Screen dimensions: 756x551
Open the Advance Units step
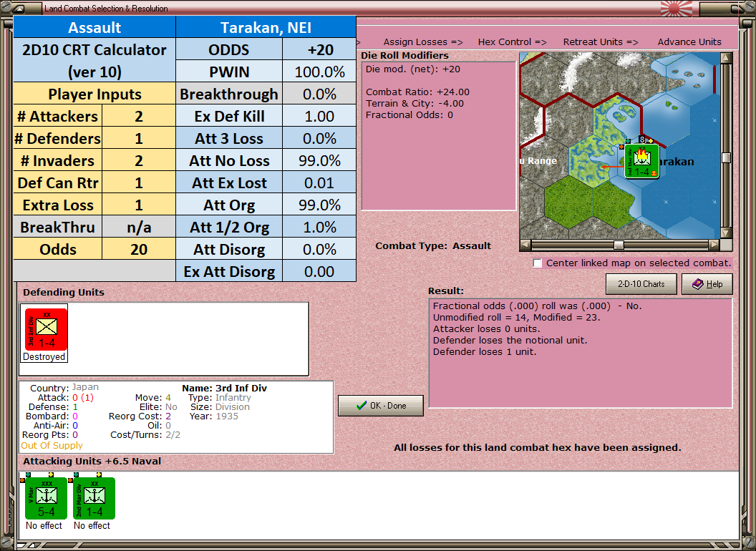click(689, 42)
